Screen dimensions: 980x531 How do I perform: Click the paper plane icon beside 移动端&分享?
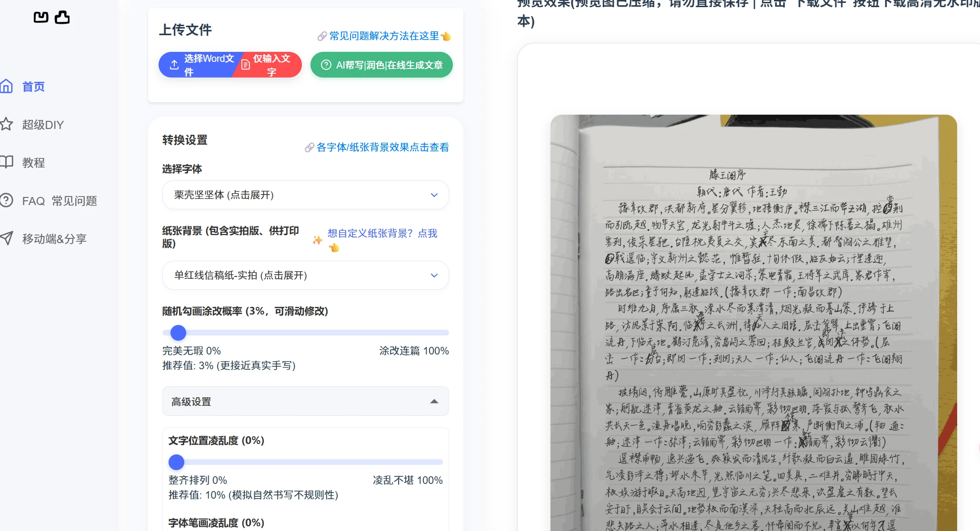pos(6,238)
